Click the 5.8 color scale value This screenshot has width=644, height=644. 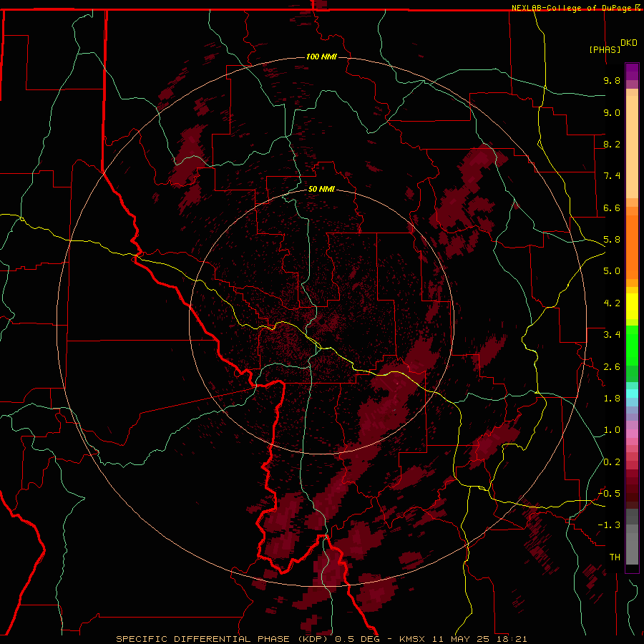click(x=612, y=240)
